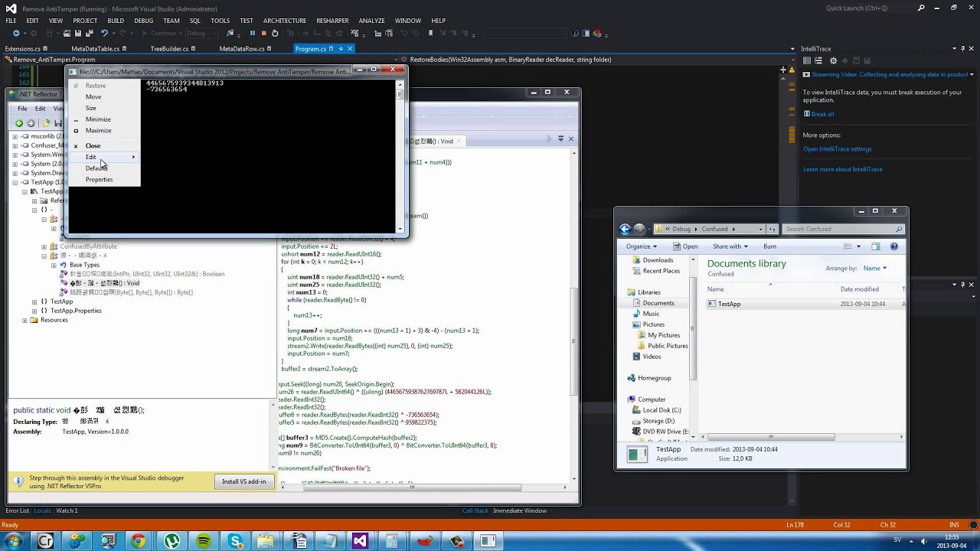This screenshot has width=980, height=551.
Task: Click the Burn button in Explorer toolbar
Action: (769, 246)
